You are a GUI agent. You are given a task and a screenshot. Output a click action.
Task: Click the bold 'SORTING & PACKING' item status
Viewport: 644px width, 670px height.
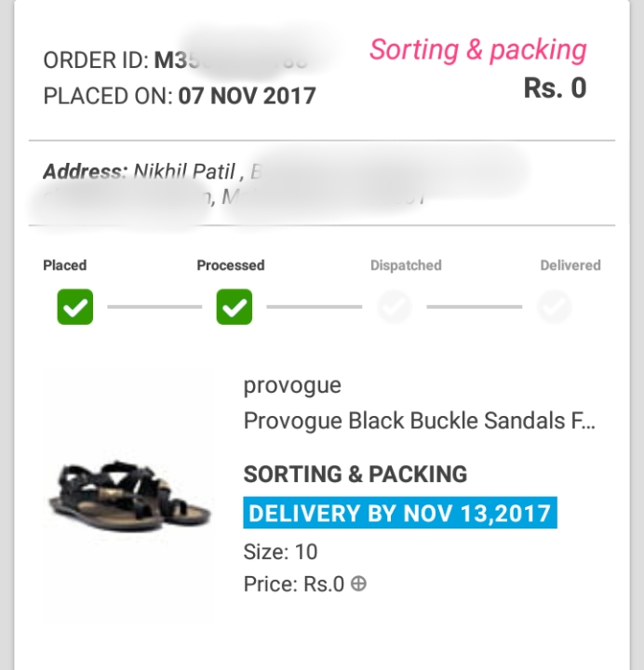pos(356,474)
